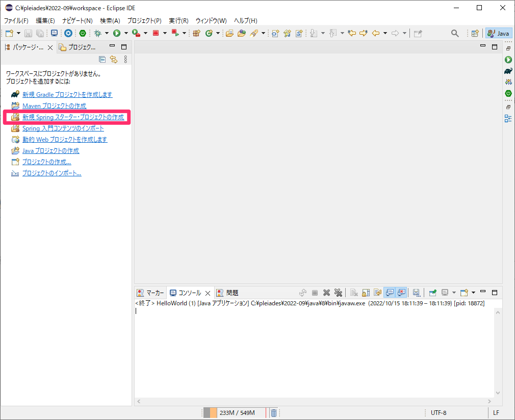
Task: Toggle the Pin Editor toolbar button
Action: 418,33
